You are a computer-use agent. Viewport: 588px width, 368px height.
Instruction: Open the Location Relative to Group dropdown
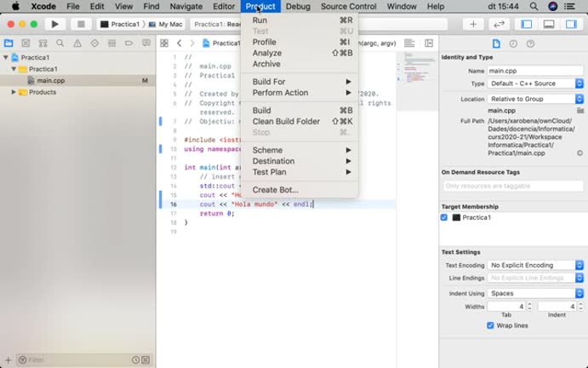tap(535, 99)
